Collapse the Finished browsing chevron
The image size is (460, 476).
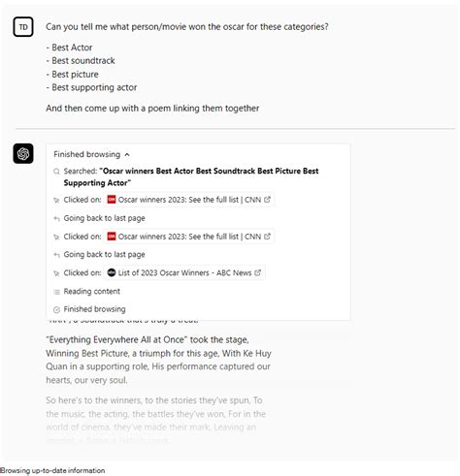point(127,155)
